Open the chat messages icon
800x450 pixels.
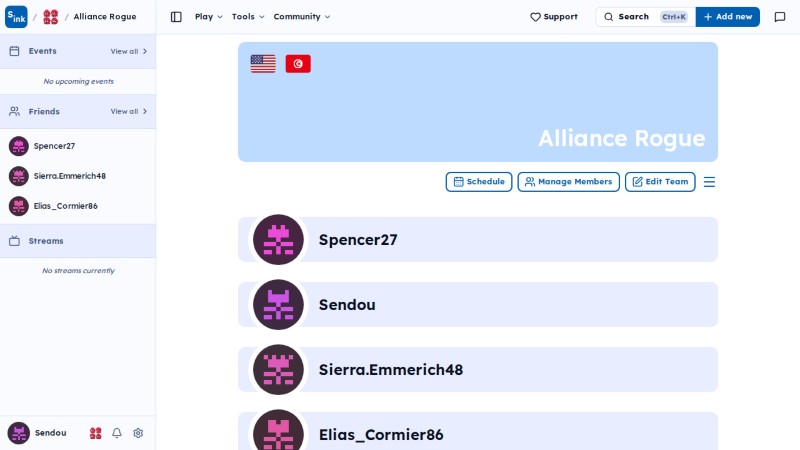tap(780, 17)
